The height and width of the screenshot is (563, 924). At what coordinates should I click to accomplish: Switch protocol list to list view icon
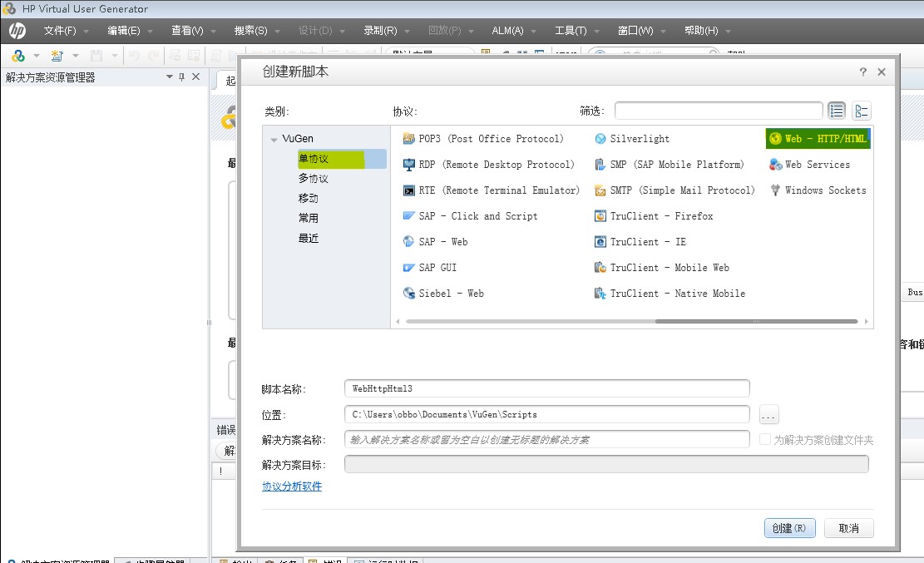(837, 111)
